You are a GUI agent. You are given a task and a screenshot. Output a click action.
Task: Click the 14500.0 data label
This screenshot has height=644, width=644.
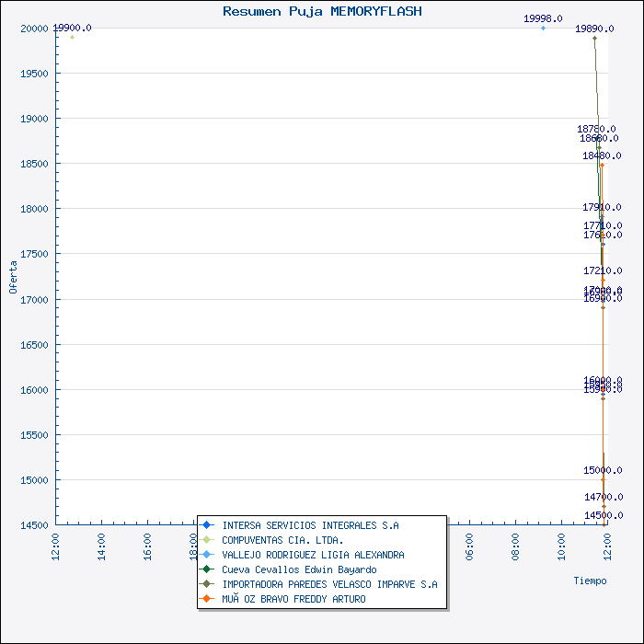tap(603, 515)
